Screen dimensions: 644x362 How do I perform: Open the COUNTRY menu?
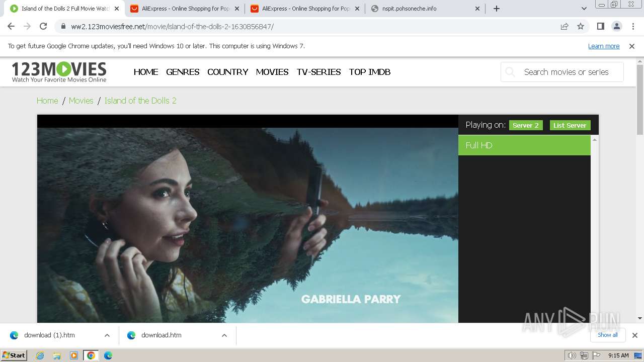pyautogui.click(x=228, y=72)
